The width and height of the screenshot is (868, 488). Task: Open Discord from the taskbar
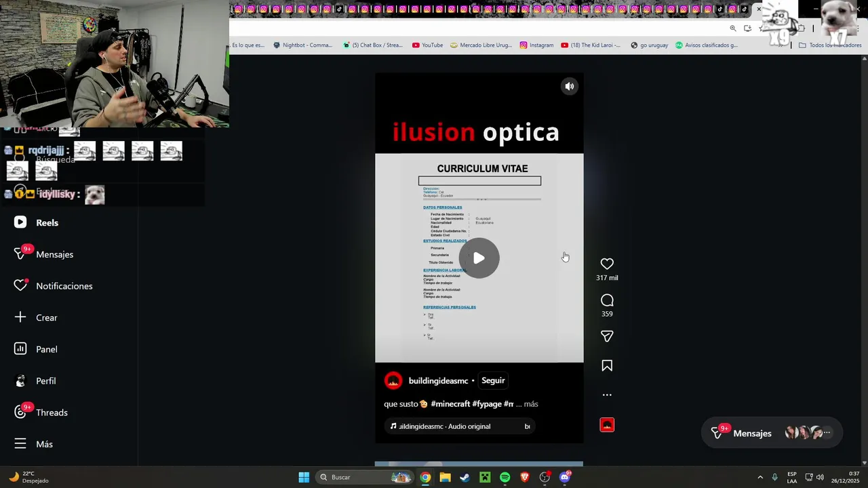click(x=565, y=477)
